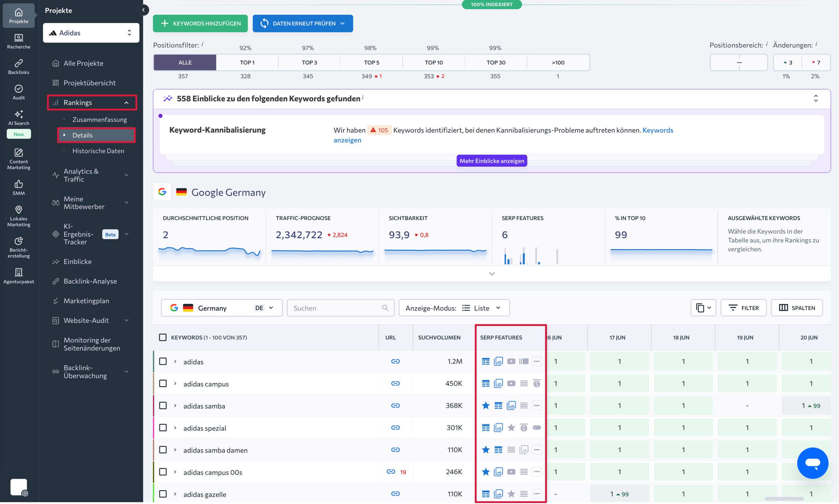Viewport: 839px width, 504px height.
Task: Sort by Suchvolumen column header
Action: pos(439,337)
